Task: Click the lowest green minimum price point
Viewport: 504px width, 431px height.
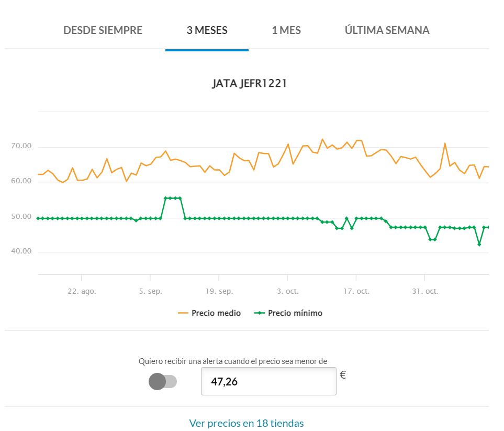Action: [479, 245]
